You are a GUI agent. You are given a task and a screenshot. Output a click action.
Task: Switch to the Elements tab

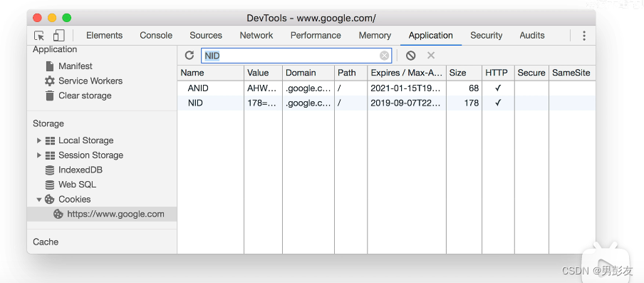click(104, 36)
